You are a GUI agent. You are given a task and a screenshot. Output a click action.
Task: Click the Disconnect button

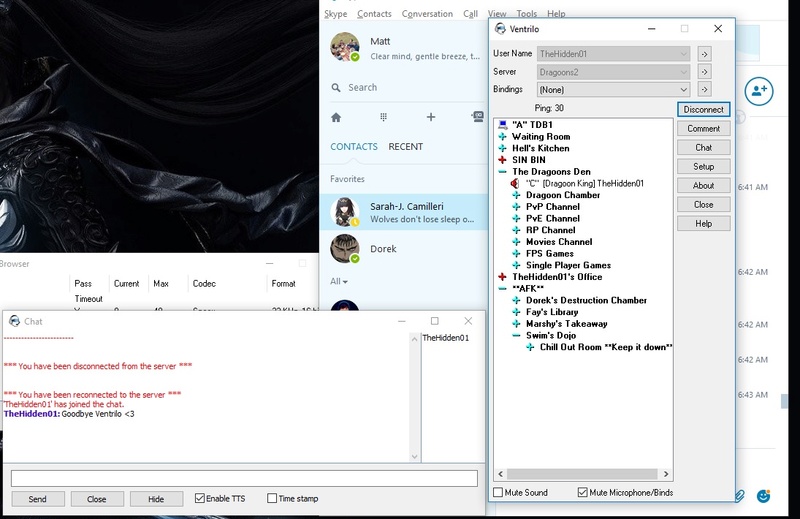pos(704,109)
